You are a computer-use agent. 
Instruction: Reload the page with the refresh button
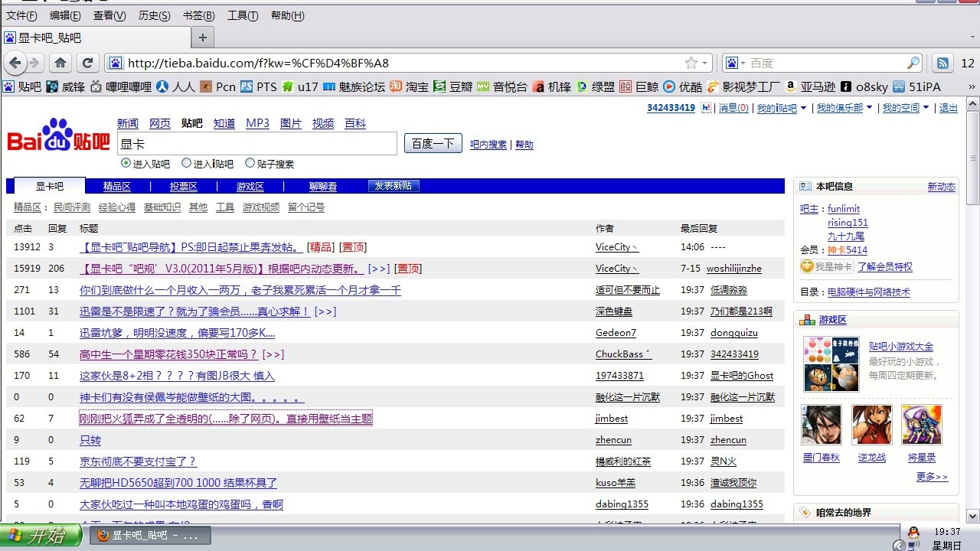(x=87, y=63)
